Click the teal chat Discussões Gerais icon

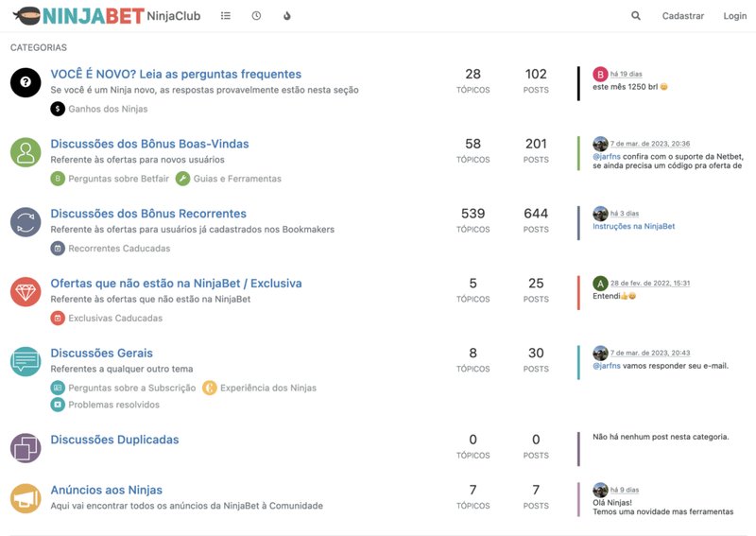click(26, 361)
